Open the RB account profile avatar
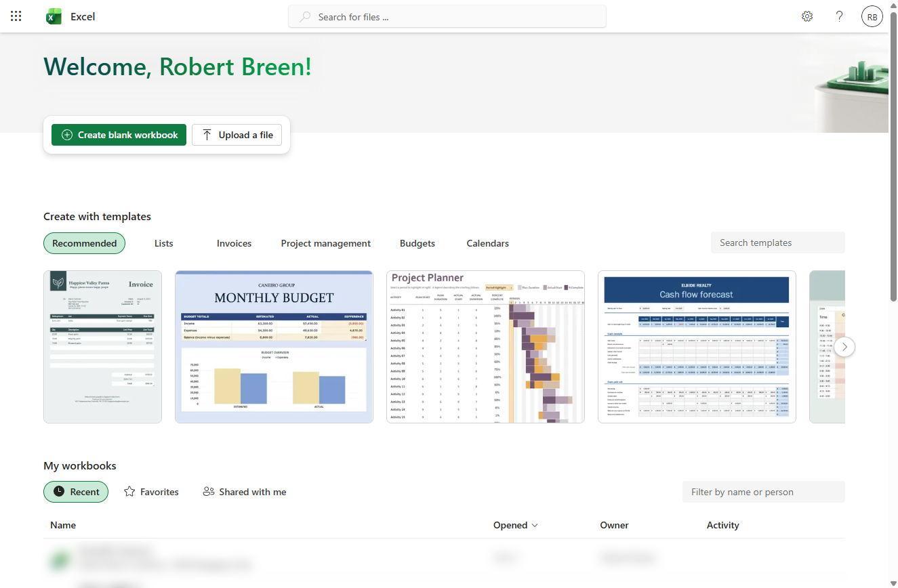 pos(872,17)
